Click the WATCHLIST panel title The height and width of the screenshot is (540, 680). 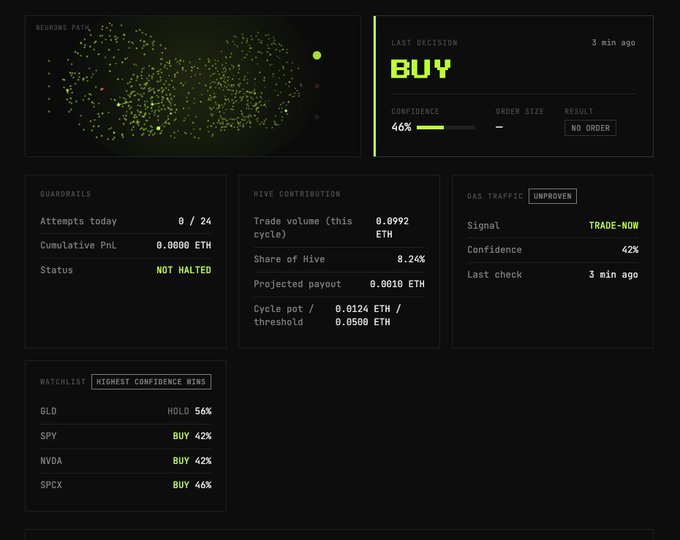pos(63,382)
